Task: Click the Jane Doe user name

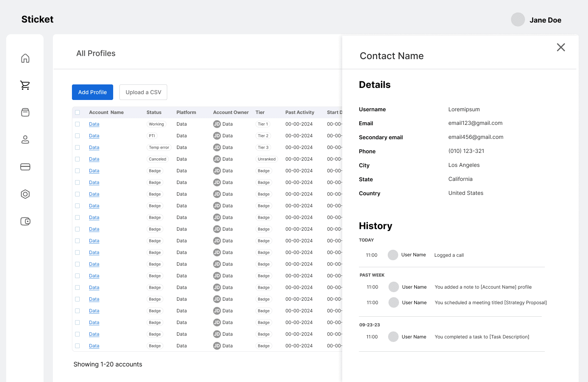Action: coord(545,20)
